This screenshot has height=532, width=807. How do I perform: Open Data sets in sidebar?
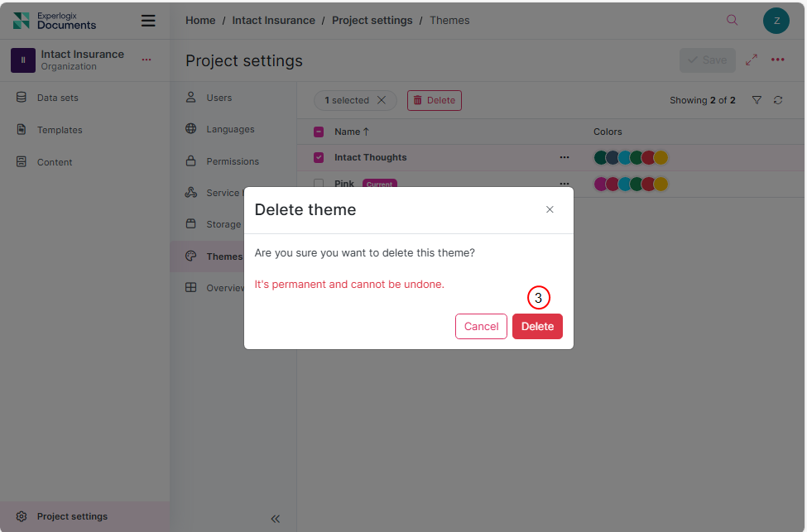pos(57,98)
